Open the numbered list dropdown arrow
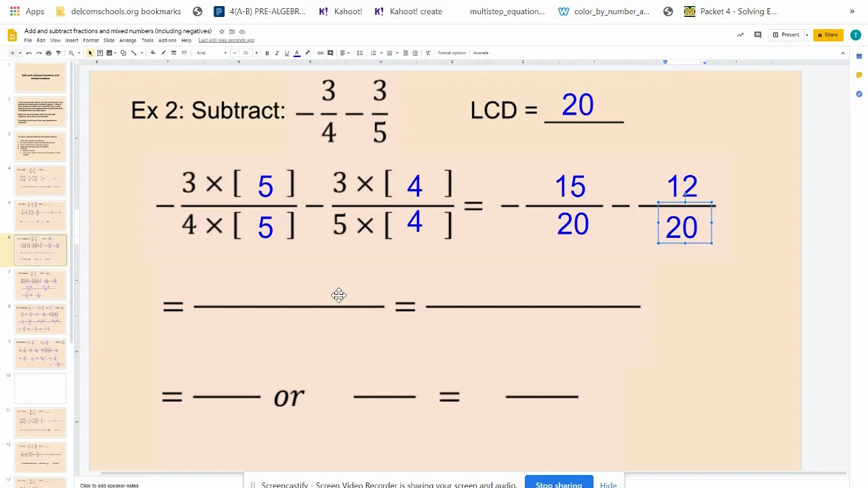868x488 pixels. point(381,53)
